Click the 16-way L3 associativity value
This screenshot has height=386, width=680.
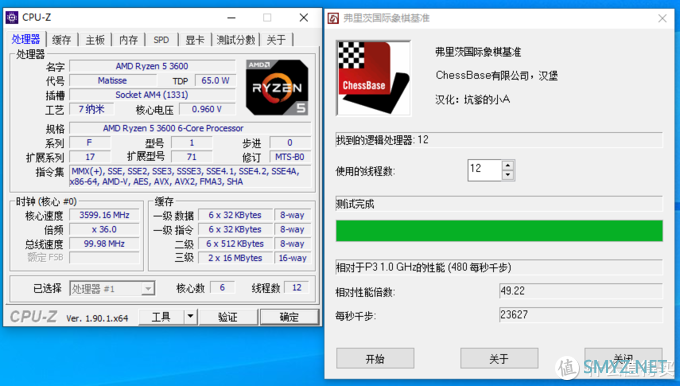(293, 258)
